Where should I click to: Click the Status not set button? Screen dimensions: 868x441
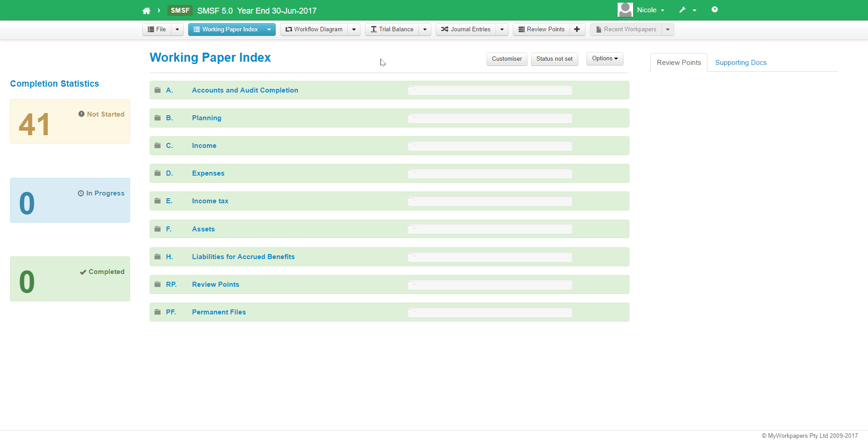pyautogui.click(x=554, y=59)
